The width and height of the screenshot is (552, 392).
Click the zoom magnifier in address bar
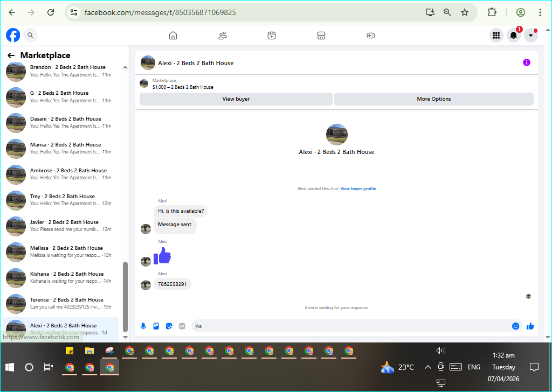click(447, 13)
